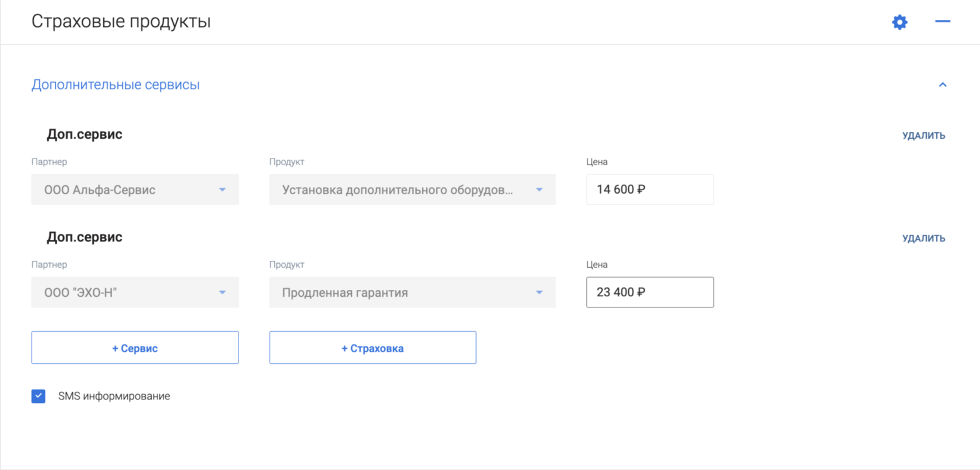Click the SMS информирование label text
Screen dimensions: 980x470
114,397
